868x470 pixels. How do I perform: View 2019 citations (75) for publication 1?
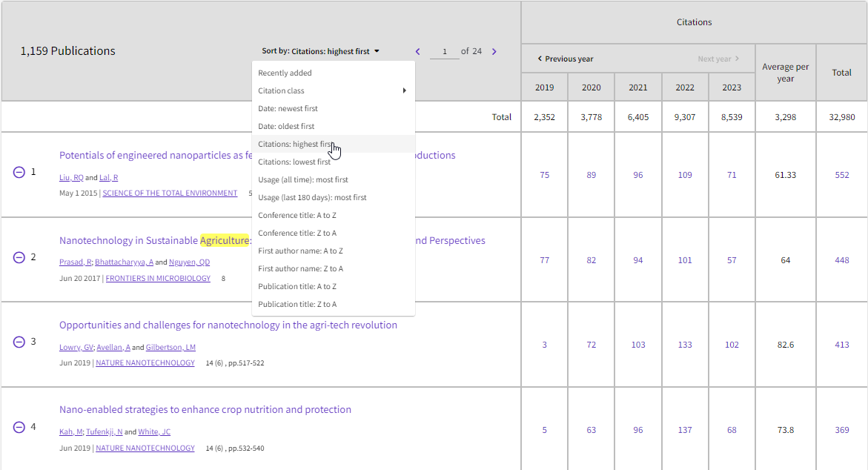[545, 175]
